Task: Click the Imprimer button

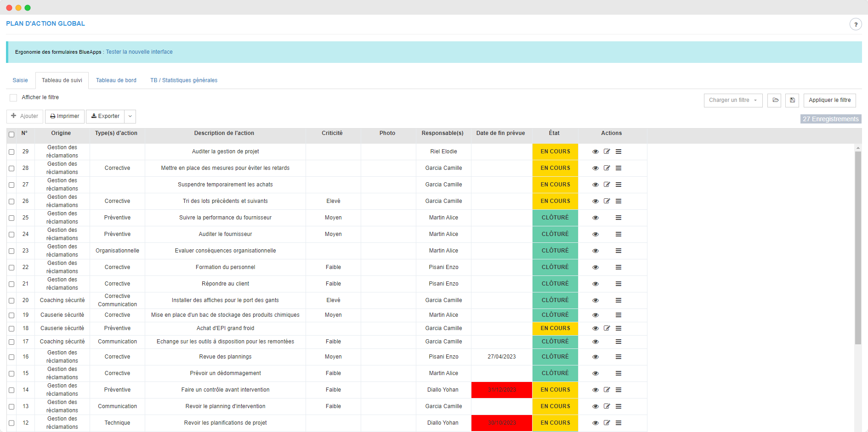Action: (65, 116)
